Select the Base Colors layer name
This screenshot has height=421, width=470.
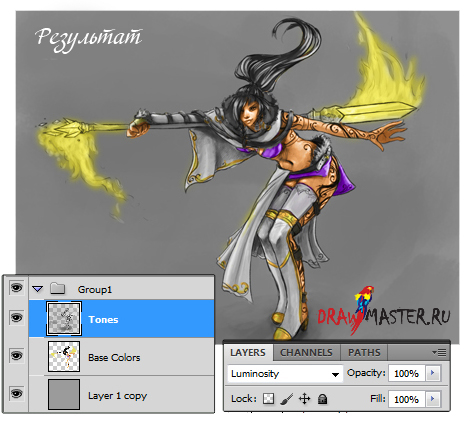114,358
